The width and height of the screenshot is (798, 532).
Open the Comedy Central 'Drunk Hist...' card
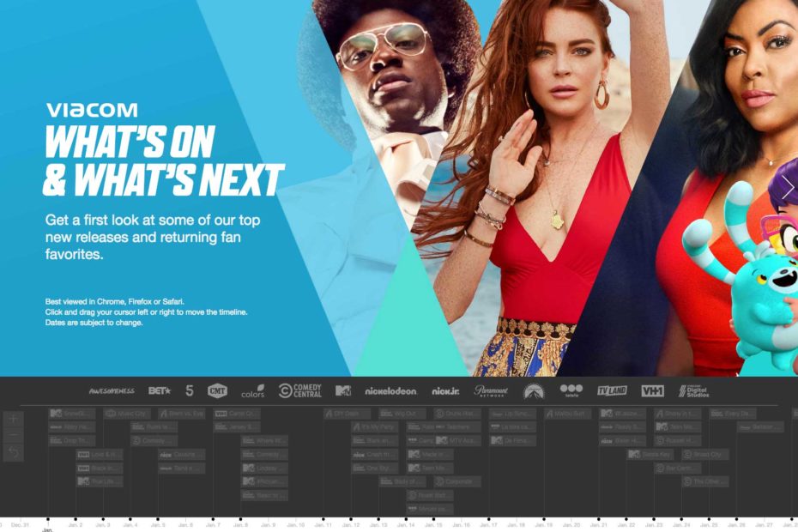coord(457,414)
